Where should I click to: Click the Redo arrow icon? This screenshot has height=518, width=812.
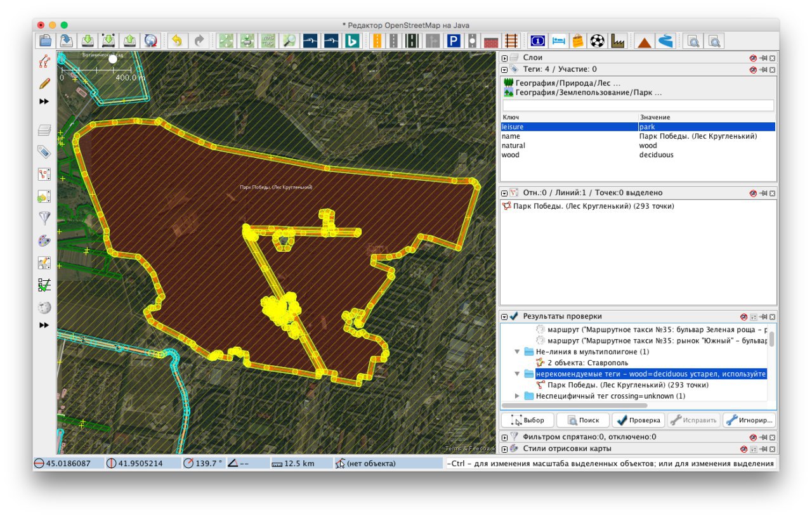coord(199,41)
